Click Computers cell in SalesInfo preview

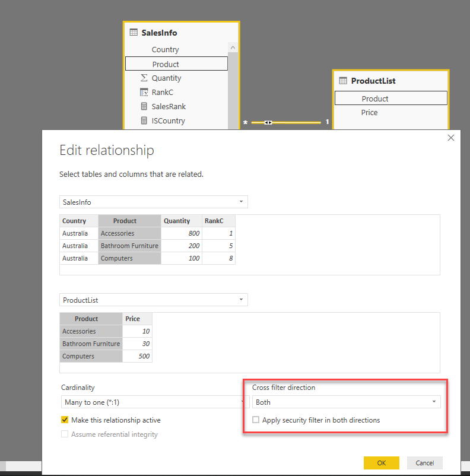(x=129, y=258)
